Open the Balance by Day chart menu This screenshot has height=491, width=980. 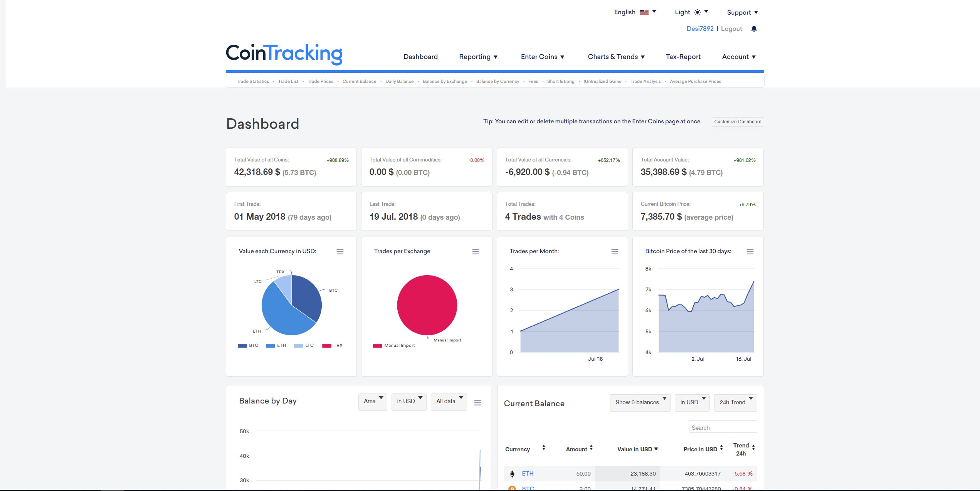477,403
